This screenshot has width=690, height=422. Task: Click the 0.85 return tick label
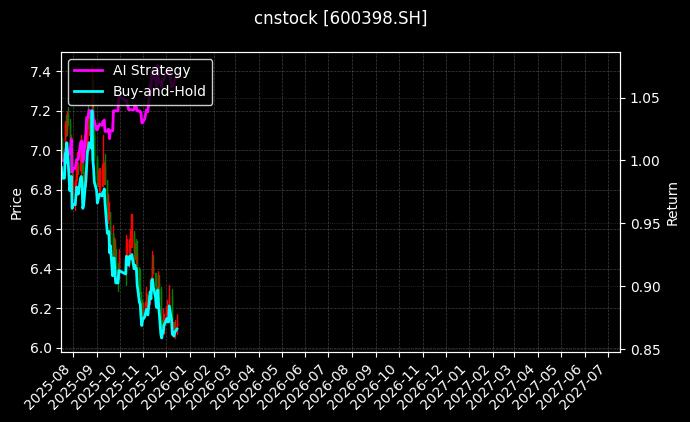pyautogui.click(x=645, y=350)
